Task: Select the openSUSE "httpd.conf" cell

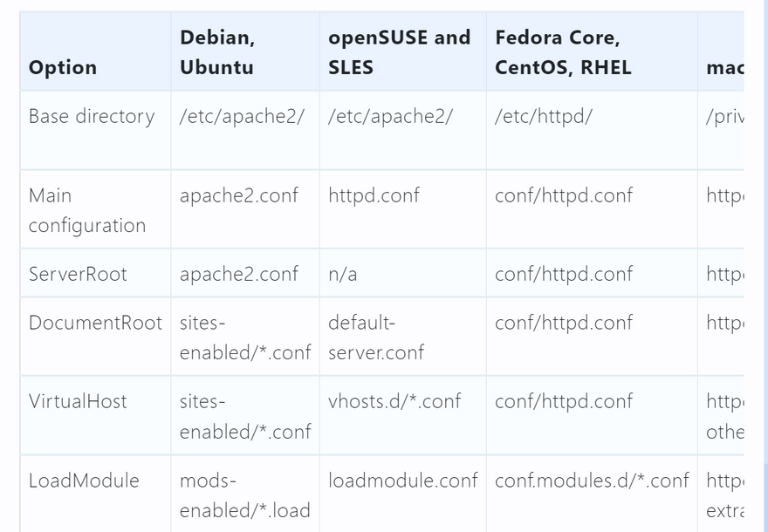Action: click(374, 195)
